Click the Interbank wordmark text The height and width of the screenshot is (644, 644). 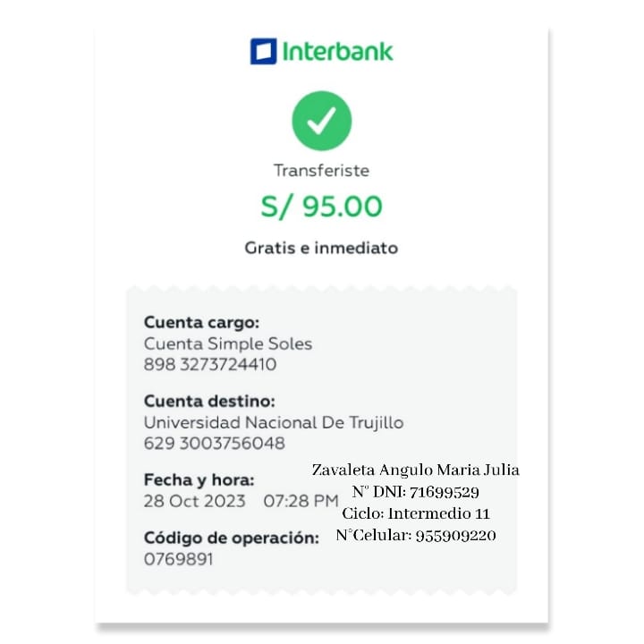tap(338, 51)
